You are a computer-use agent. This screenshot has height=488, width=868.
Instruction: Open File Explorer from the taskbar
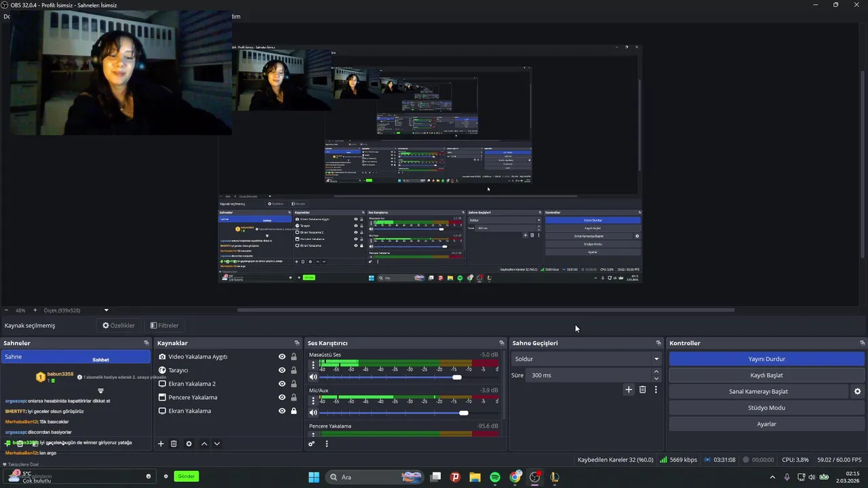[x=475, y=477]
